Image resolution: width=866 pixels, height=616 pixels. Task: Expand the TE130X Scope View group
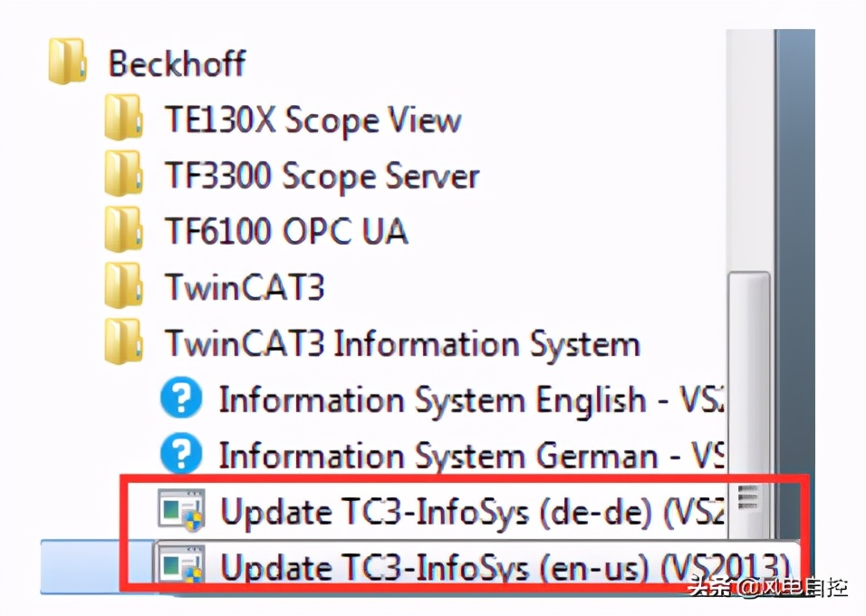313,120
